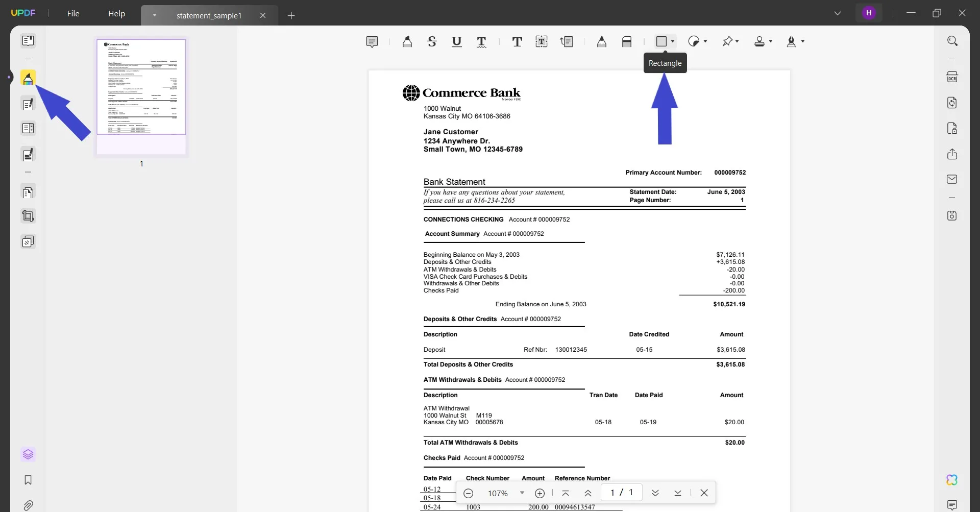Open the statement_sample1 tab dropdown arrow
Viewport: 980px width, 512px height.
pyautogui.click(x=154, y=15)
